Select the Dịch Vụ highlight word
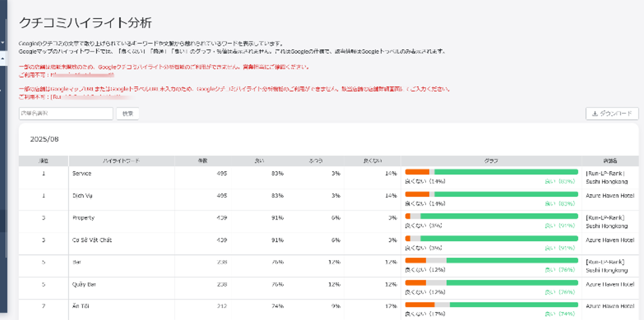This screenshot has height=320, width=644. click(82, 196)
